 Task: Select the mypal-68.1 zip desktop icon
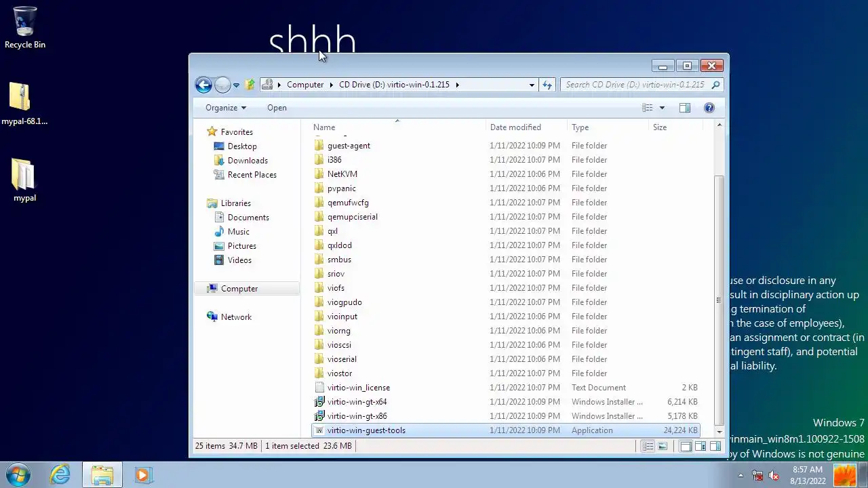(x=24, y=104)
